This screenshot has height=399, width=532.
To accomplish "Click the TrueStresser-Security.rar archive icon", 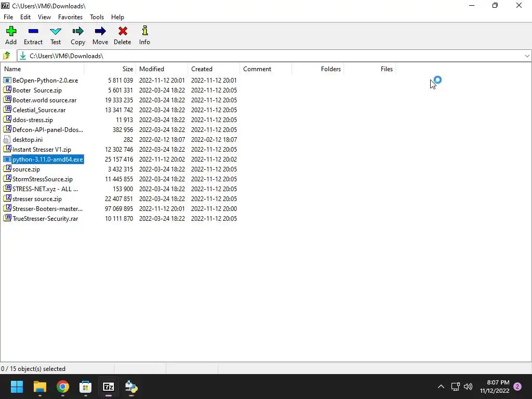I will coord(7,219).
